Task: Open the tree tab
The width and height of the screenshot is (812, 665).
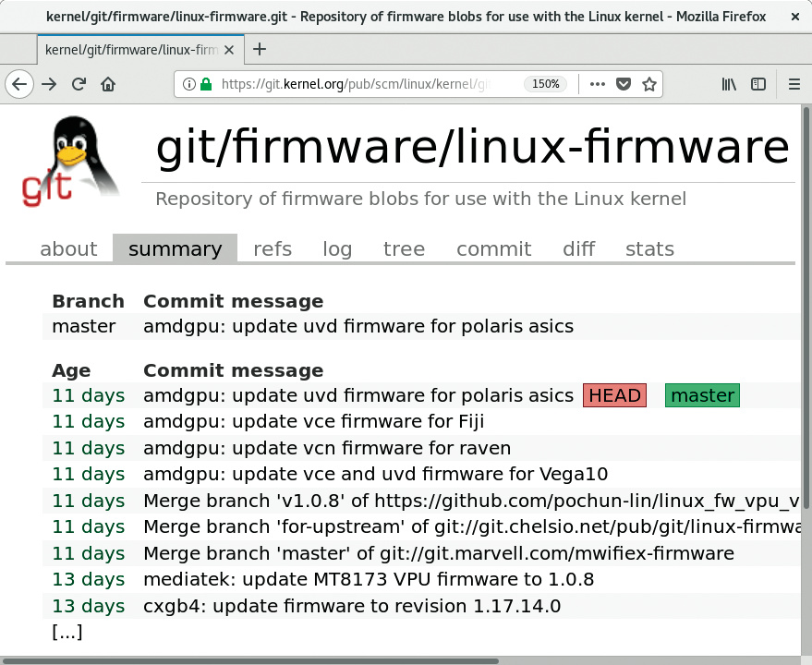Action: (x=404, y=249)
